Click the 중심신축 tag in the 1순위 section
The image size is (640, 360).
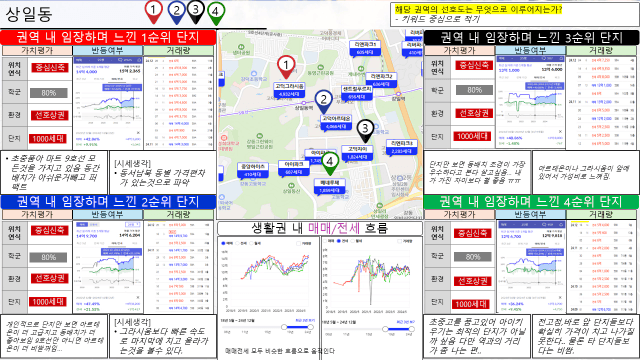tap(50, 68)
